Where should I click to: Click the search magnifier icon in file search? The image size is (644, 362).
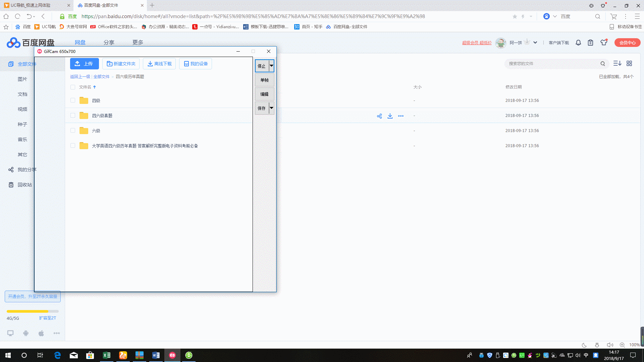[603, 64]
